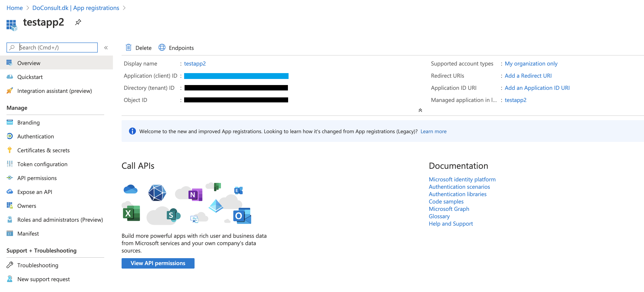The width and height of the screenshot is (644, 292).
Task: Click the Certificates & secrets key icon
Action: tap(10, 150)
